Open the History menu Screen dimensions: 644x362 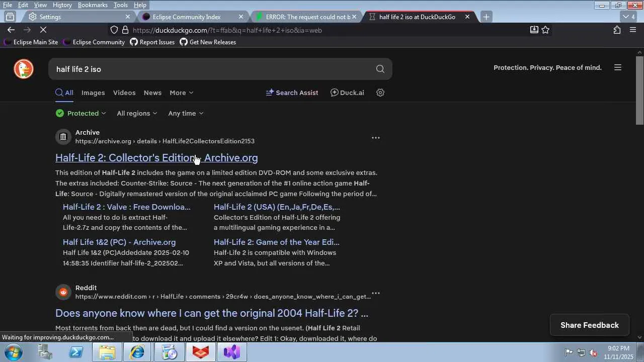[62, 5]
